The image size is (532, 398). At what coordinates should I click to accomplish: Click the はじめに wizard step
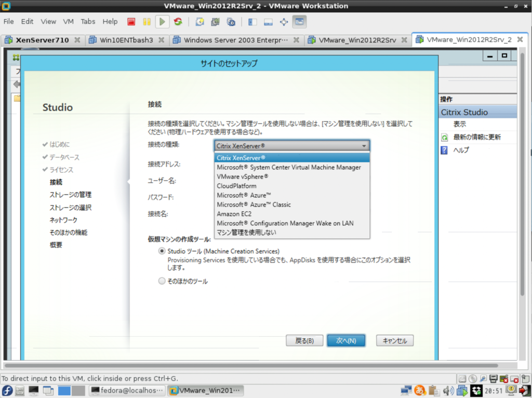click(x=59, y=144)
